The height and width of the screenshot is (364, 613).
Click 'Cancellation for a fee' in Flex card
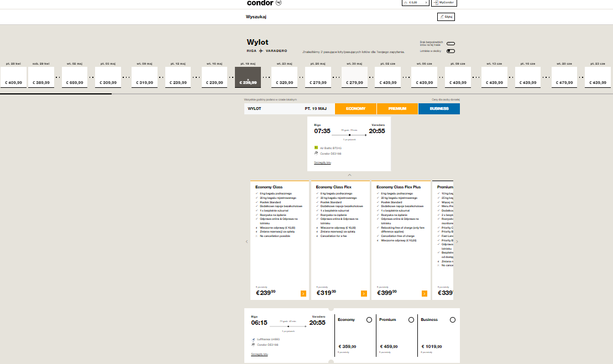tap(333, 236)
